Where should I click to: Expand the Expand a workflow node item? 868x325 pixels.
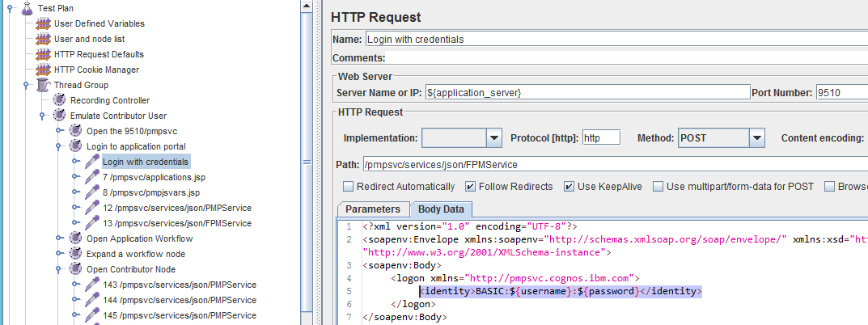[59, 254]
